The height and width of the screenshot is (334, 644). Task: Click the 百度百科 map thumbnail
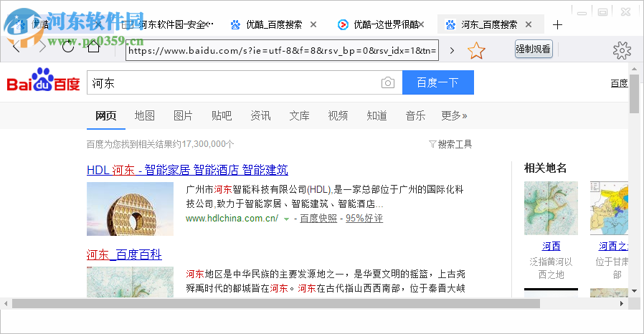pyautogui.click(x=131, y=282)
